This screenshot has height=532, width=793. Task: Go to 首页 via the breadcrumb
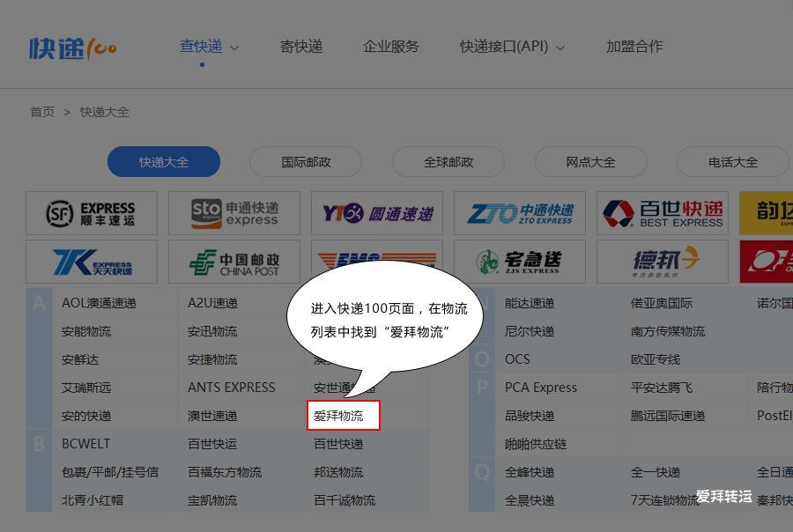point(42,112)
